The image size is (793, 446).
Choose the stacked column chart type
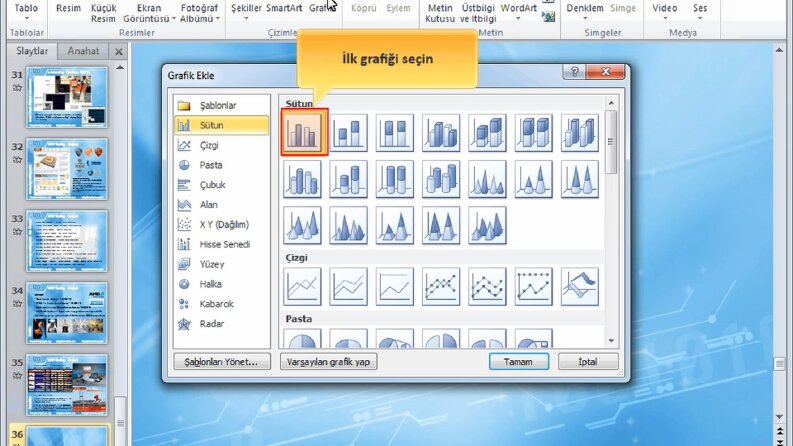[348, 132]
